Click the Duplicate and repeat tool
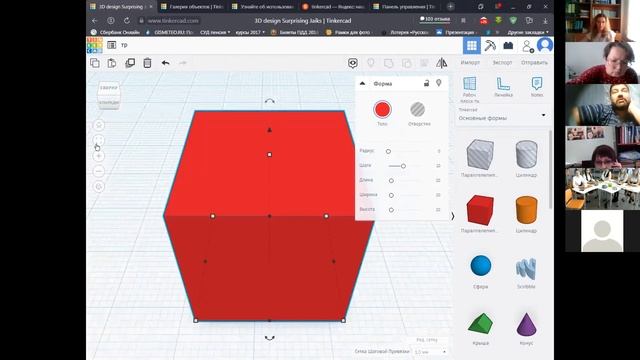This screenshot has width=640, height=360. (130, 63)
